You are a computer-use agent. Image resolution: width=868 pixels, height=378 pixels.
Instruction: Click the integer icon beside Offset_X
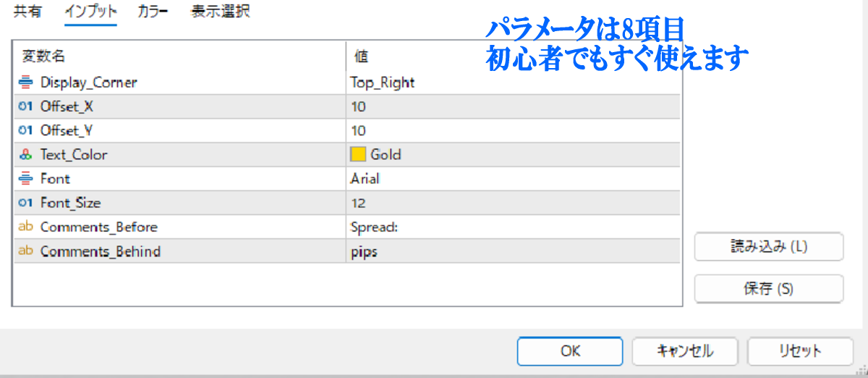point(25,106)
